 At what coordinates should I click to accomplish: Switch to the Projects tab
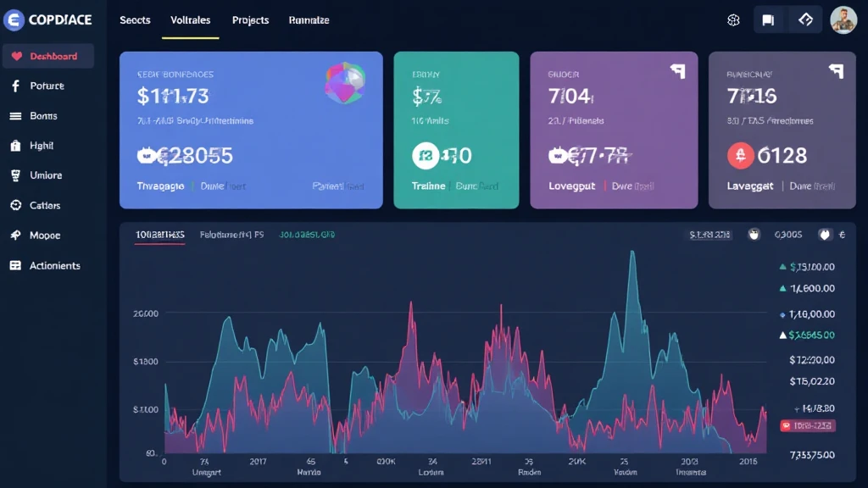[x=250, y=20]
